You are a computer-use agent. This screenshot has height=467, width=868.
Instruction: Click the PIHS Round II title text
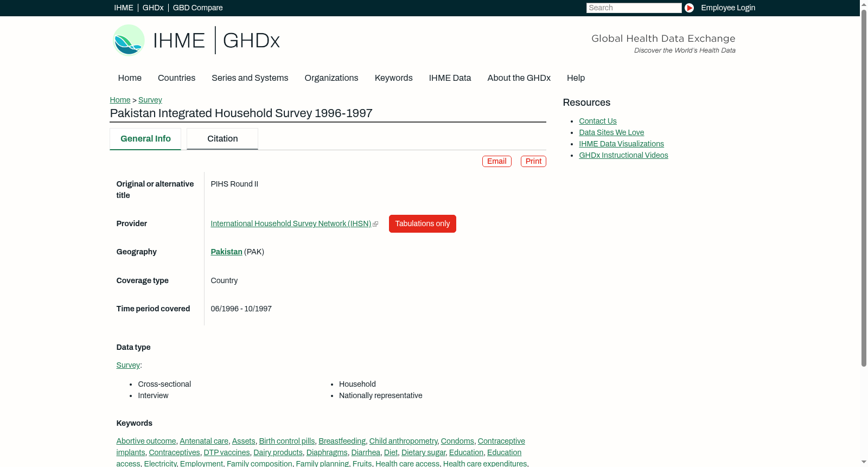(234, 184)
